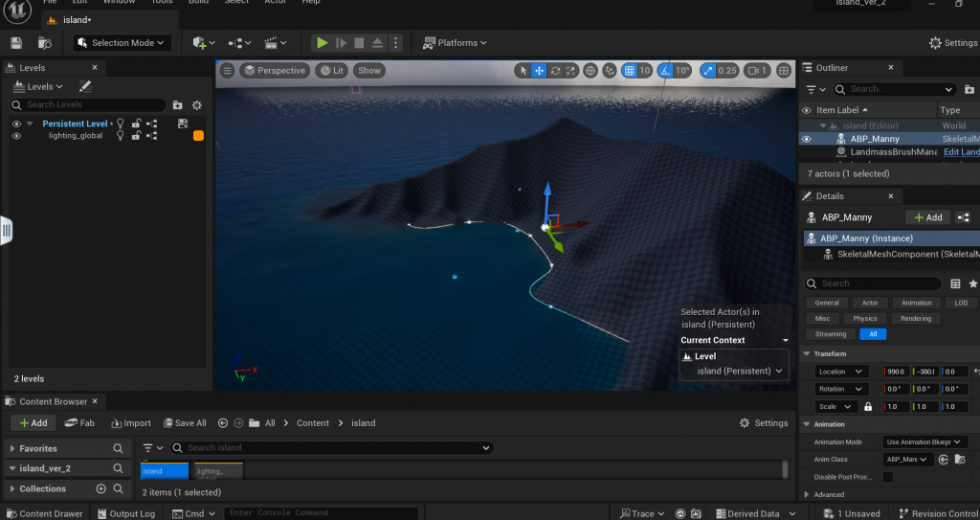
Task: Open play mode options three-dot menu
Action: [395, 42]
